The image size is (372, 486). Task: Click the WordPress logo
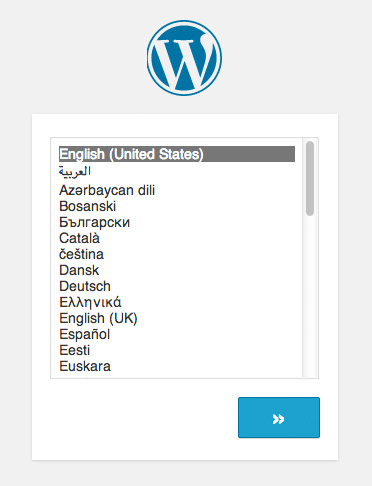coord(184,58)
